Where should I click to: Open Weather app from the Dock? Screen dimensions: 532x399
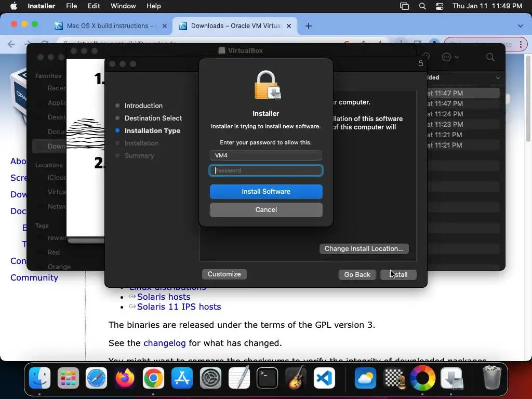click(365, 378)
